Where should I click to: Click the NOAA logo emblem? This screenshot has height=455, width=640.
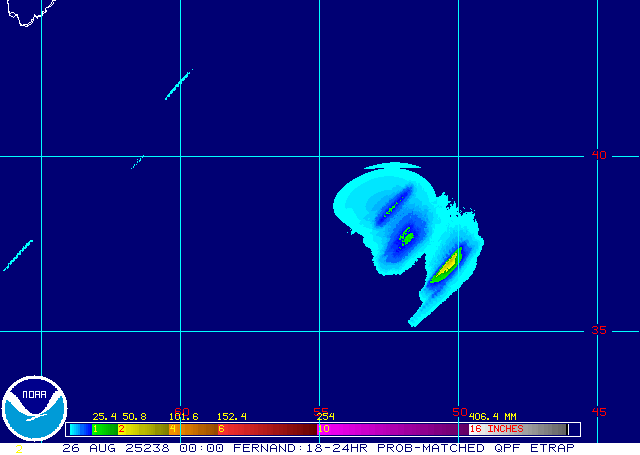click(x=33, y=408)
